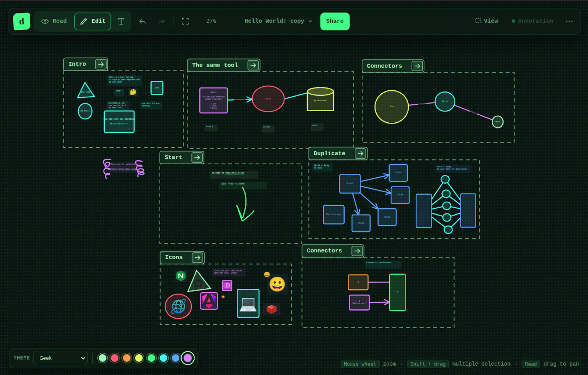The image size is (588, 375).
Task: Select the cyan Earth circle
Action: (x=445, y=101)
